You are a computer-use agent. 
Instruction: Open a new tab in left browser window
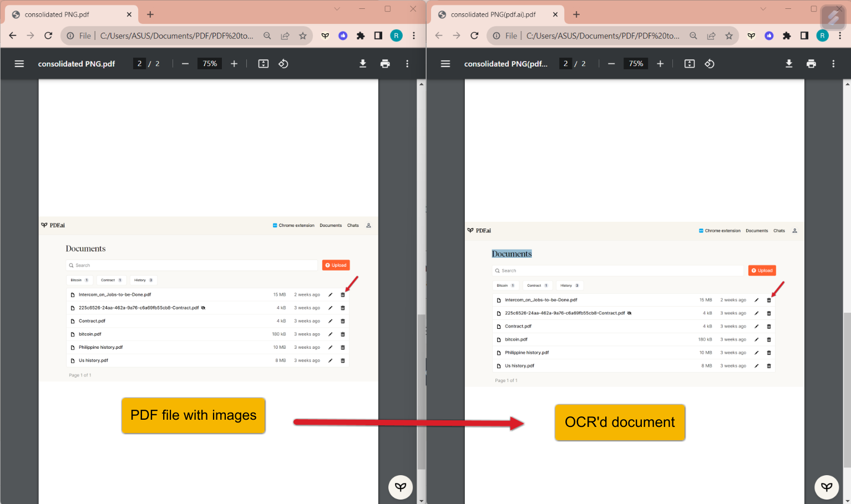(150, 14)
